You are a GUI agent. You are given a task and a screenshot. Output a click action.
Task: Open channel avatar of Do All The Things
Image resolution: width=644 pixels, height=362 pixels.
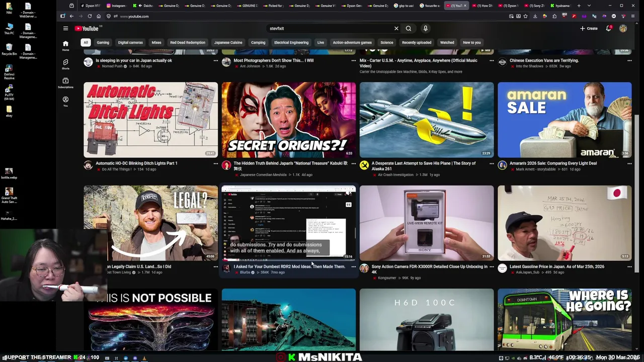(x=88, y=165)
